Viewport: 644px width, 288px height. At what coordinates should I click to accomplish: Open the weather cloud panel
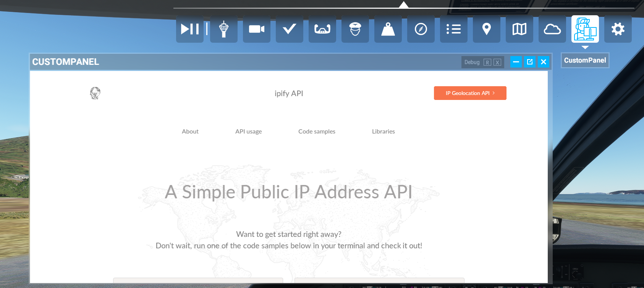(552, 29)
